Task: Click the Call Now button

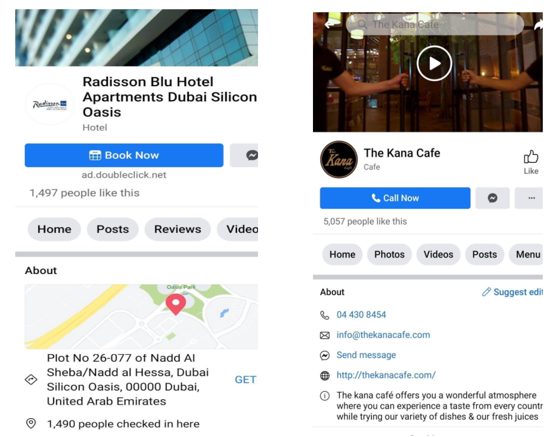Action: [395, 198]
